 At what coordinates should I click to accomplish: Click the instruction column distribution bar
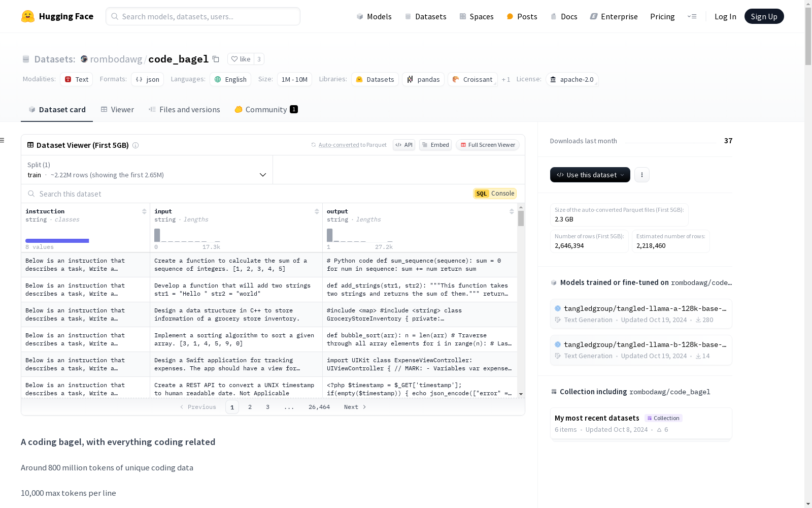pyautogui.click(x=57, y=241)
